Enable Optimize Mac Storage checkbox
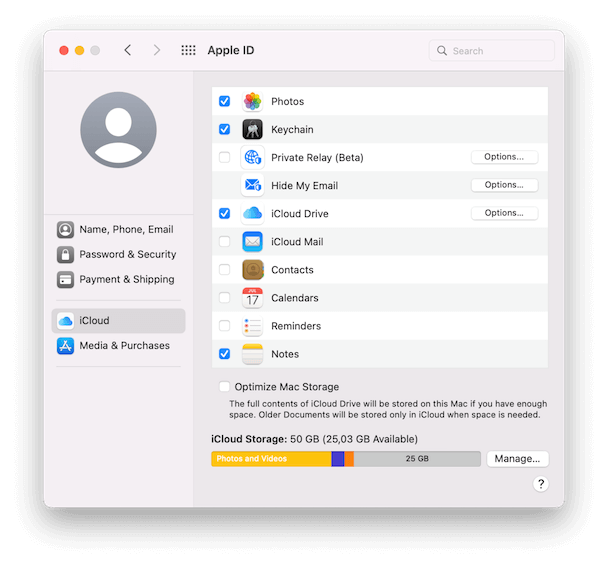 pyautogui.click(x=224, y=387)
